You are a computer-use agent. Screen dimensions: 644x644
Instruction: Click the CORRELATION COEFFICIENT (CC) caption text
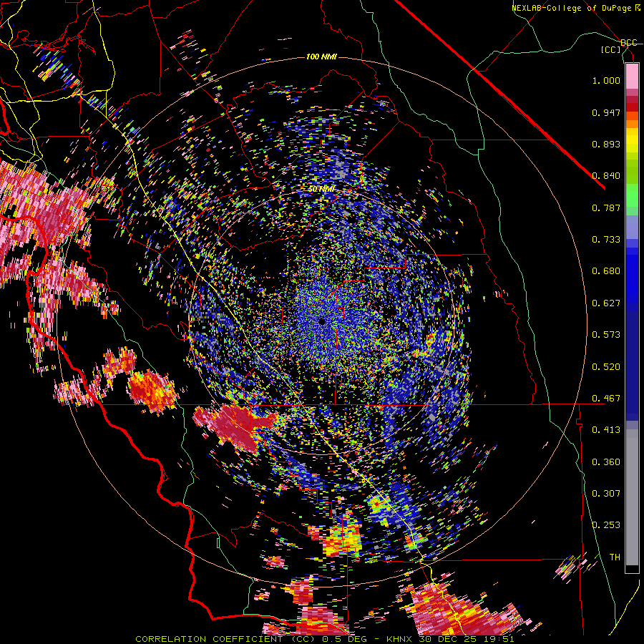tap(225, 639)
